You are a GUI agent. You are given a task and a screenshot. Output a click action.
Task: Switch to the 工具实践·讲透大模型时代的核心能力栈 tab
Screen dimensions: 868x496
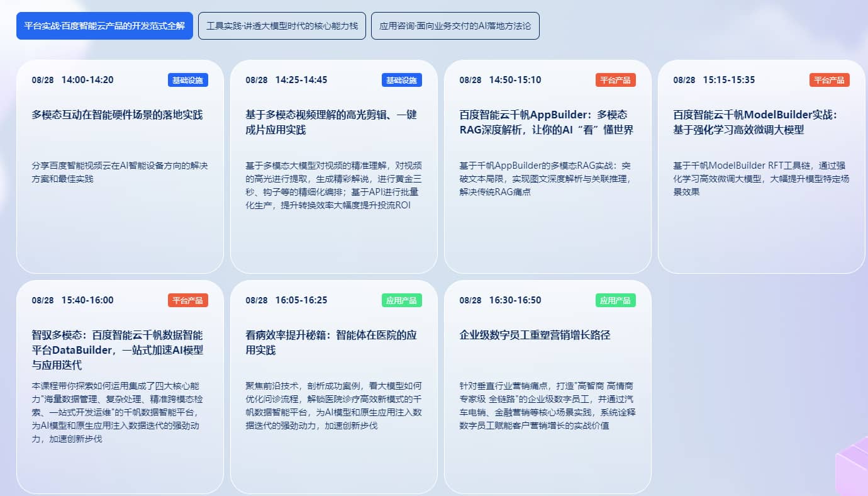(282, 26)
